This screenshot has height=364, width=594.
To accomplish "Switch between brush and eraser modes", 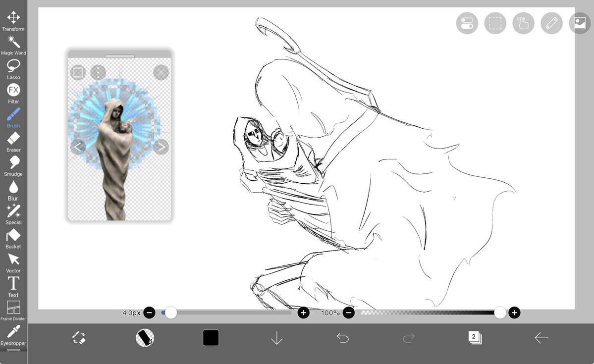I will pos(79,338).
